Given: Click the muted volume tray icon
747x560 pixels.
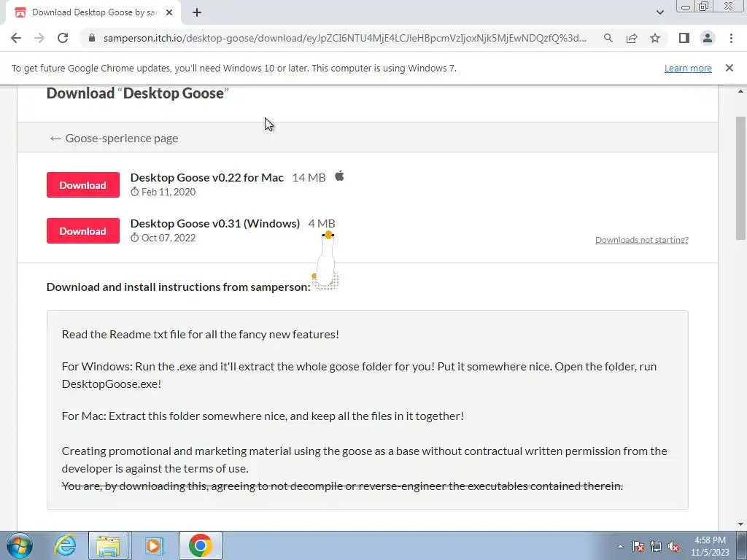Looking at the screenshot, I should click(673, 546).
